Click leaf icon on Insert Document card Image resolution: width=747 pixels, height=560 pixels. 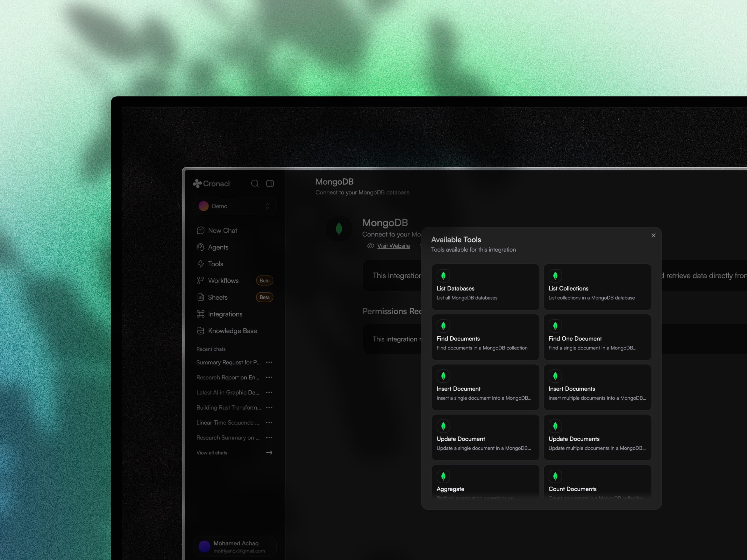443,376
